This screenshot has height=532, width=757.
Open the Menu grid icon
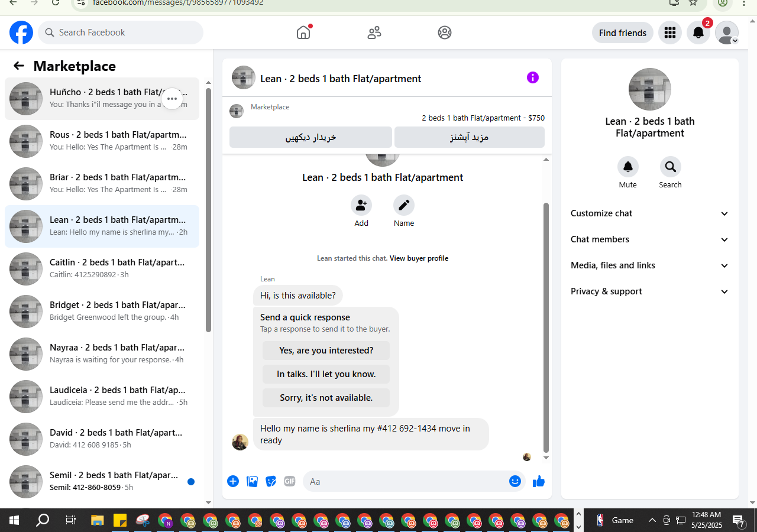pyautogui.click(x=670, y=33)
